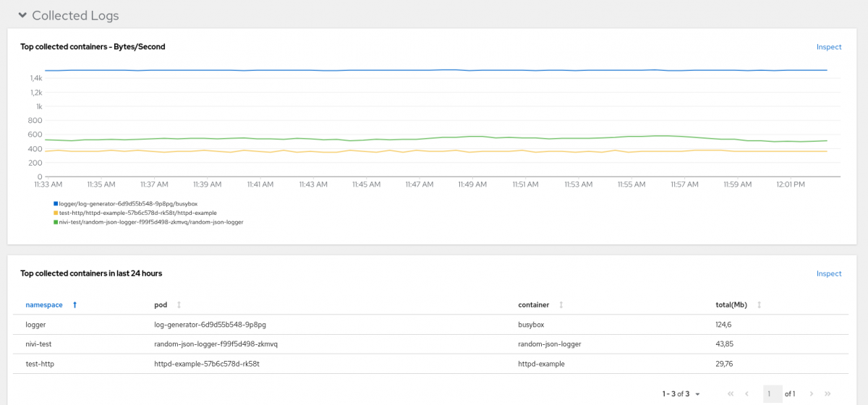Sort by pod column sort icon
Viewport: 868px width, 405px height.
coord(179,305)
